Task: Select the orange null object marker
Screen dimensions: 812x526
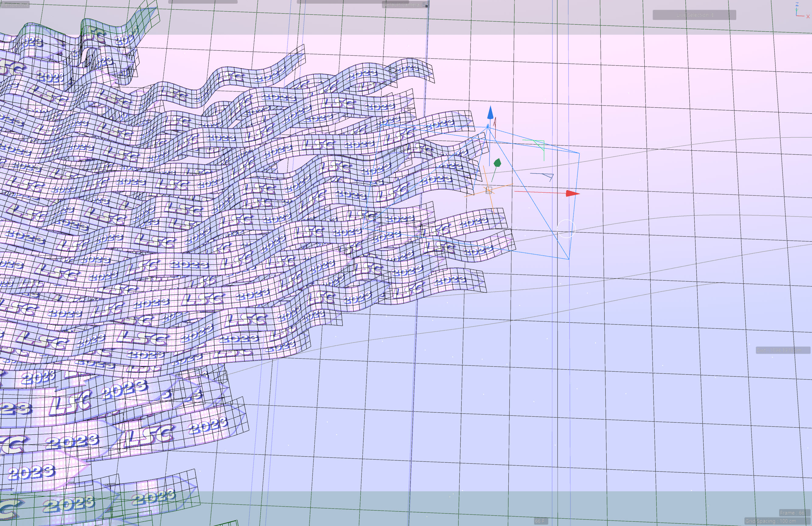Action: (x=489, y=191)
